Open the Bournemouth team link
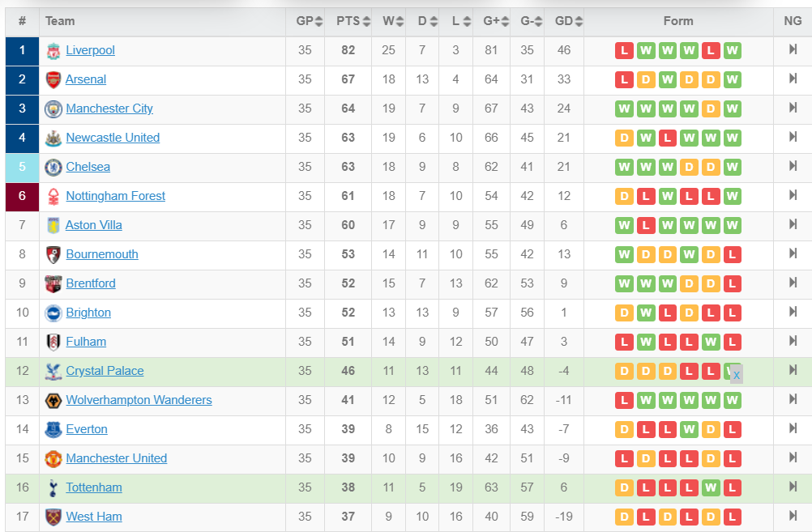 (x=102, y=254)
